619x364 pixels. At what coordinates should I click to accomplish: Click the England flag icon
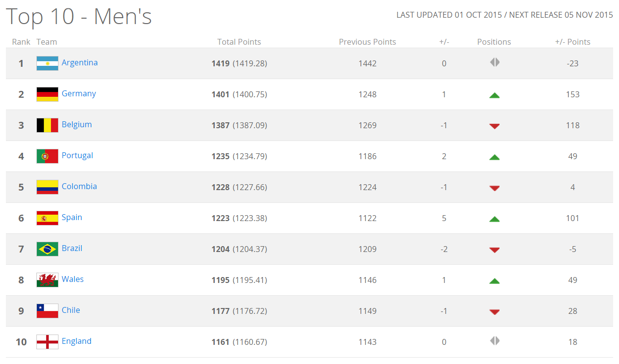[x=47, y=342]
